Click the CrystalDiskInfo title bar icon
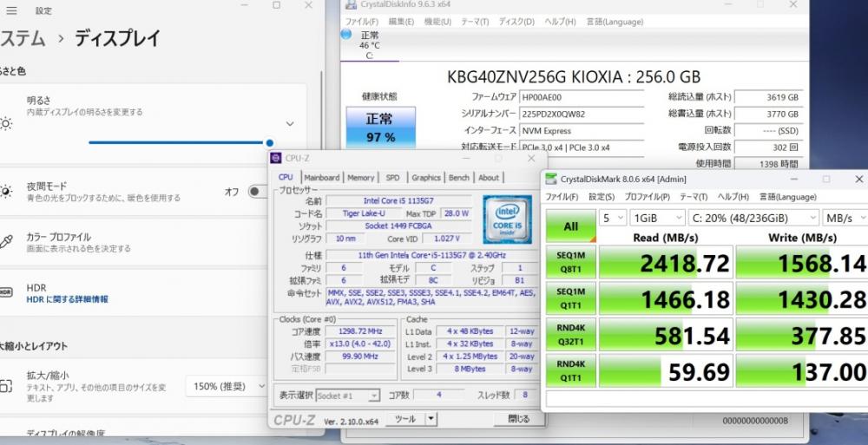 coord(351,4)
